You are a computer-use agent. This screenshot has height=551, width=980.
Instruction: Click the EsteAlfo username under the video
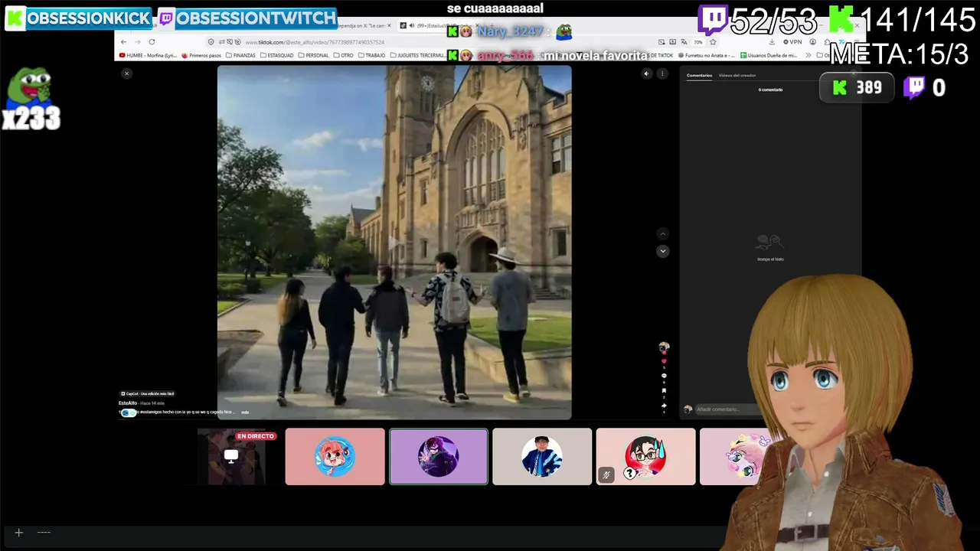(128, 403)
